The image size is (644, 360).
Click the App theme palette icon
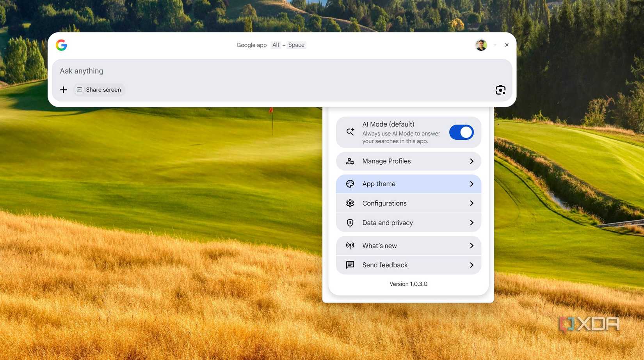350,184
